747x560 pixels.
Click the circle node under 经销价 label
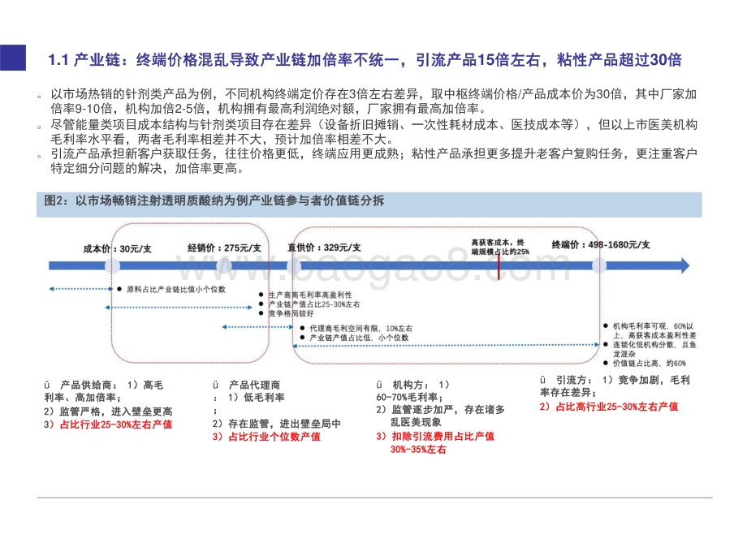point(224,265)
